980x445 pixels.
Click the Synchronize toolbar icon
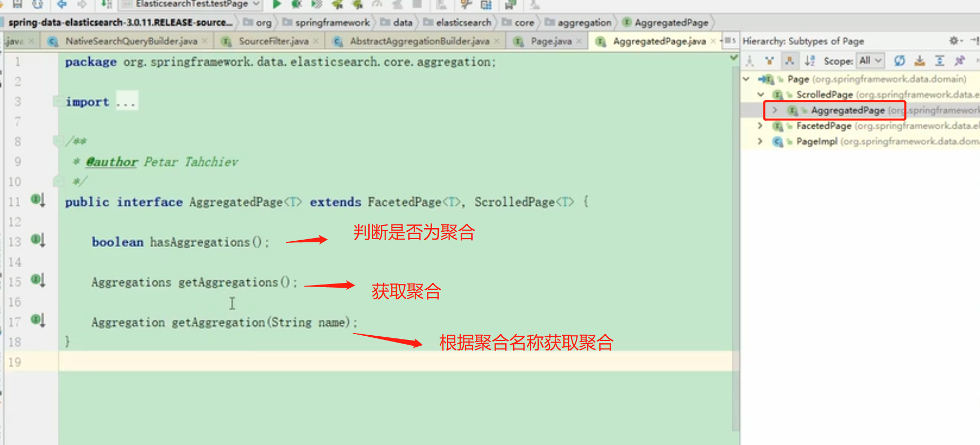38,5
